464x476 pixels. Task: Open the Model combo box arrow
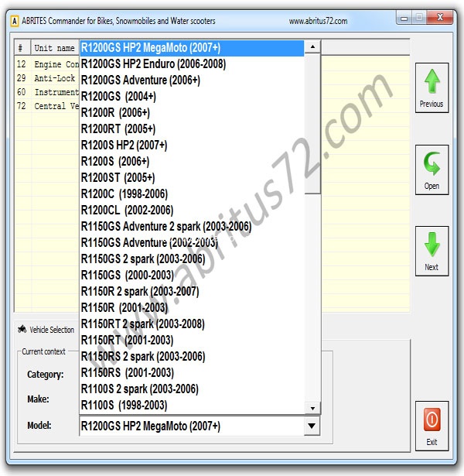point(312,426)
